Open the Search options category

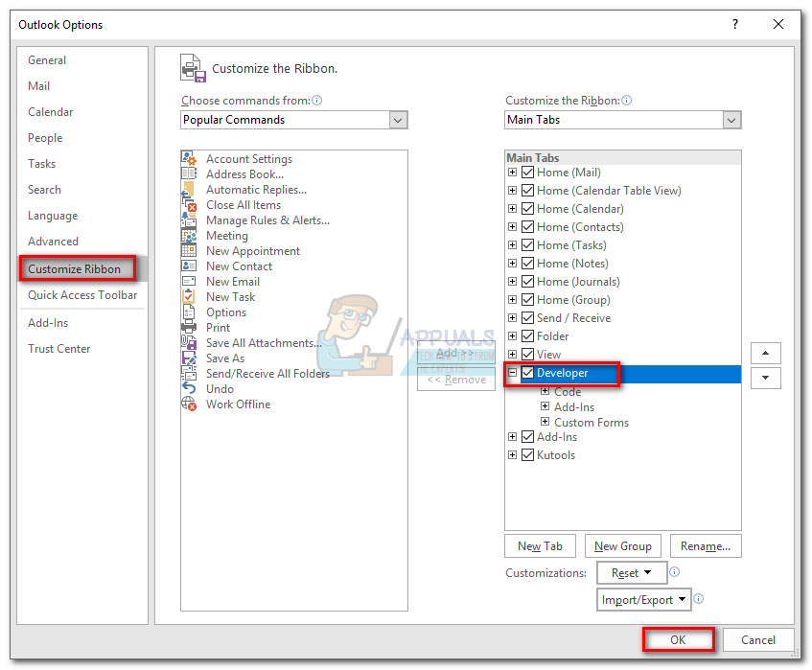(44, 190)
